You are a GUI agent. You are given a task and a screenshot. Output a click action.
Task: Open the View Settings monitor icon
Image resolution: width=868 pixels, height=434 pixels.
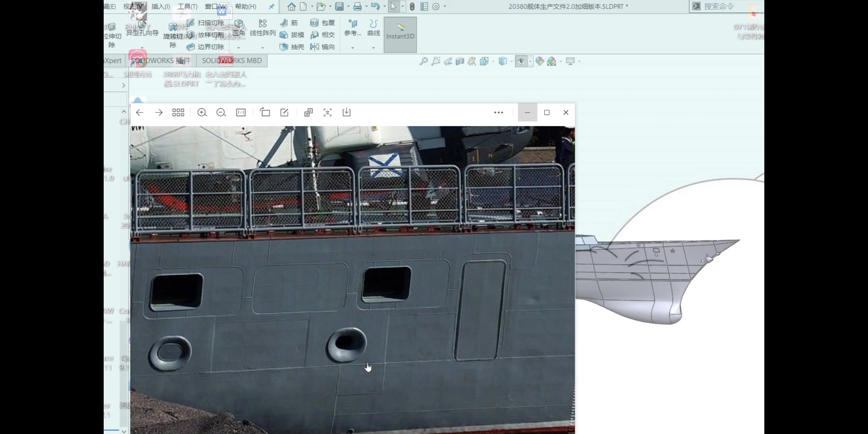click(570, 61)
